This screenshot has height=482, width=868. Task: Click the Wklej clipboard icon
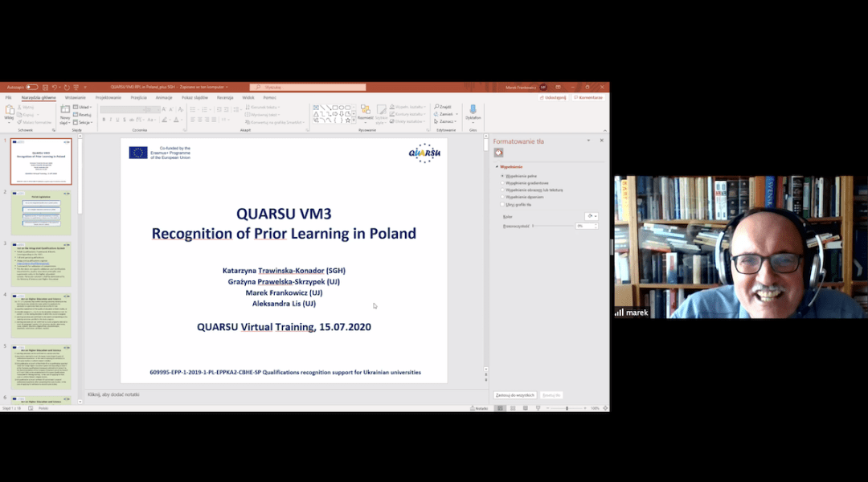pyautogui.click(x=10, y=110)
